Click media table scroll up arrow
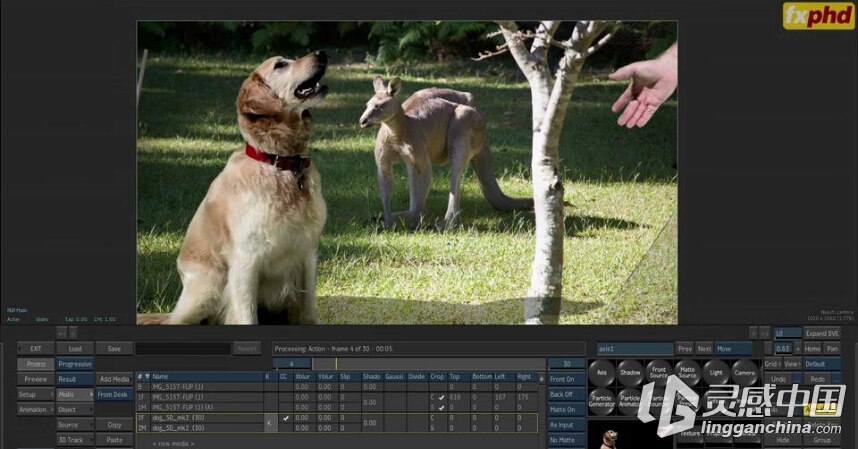The image size is (858, 449). [542, 378]
